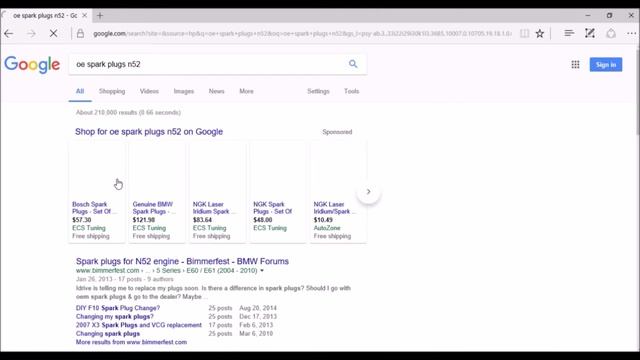Click NGK Spark Plugs $48.00 product image
640x360 pixels.
pos(278,171)
